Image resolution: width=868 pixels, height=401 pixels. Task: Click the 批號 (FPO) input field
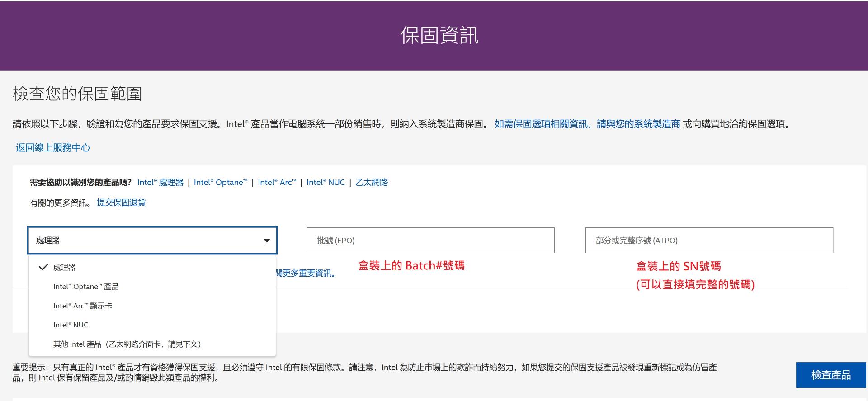430,240
